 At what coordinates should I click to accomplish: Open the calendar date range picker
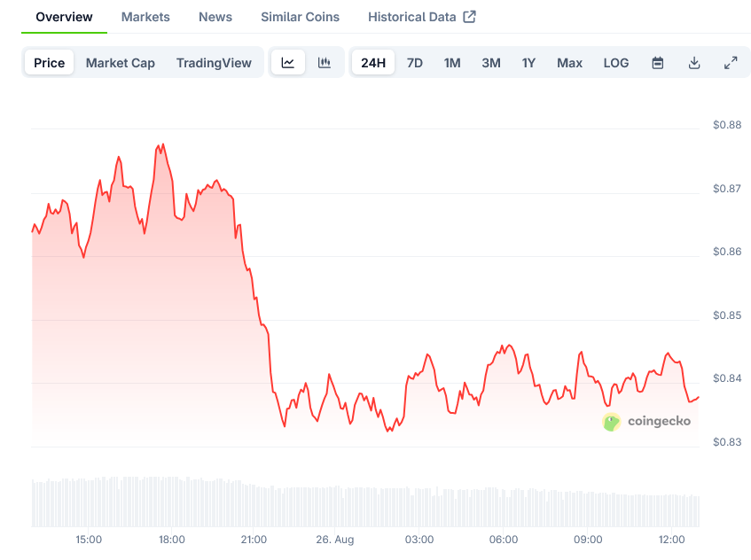pos(658,63)
